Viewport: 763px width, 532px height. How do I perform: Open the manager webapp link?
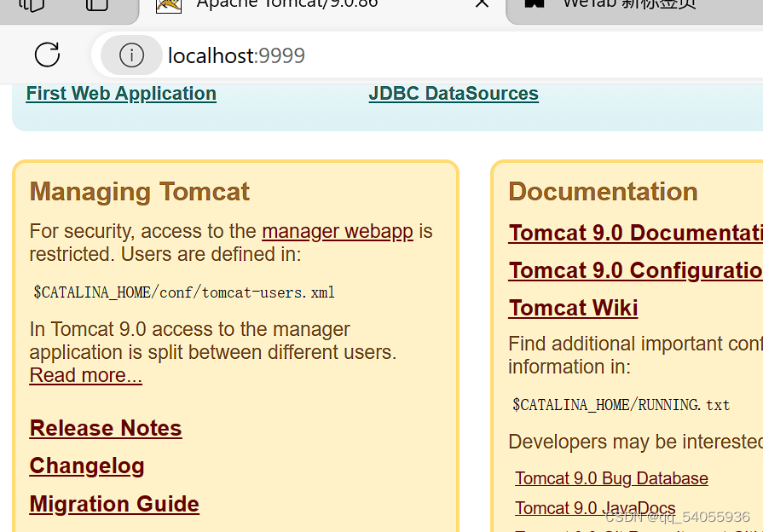[338, 231]
